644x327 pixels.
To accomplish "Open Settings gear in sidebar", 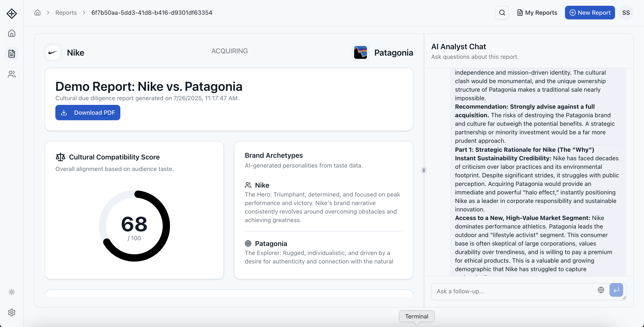I will pos(12,313).
